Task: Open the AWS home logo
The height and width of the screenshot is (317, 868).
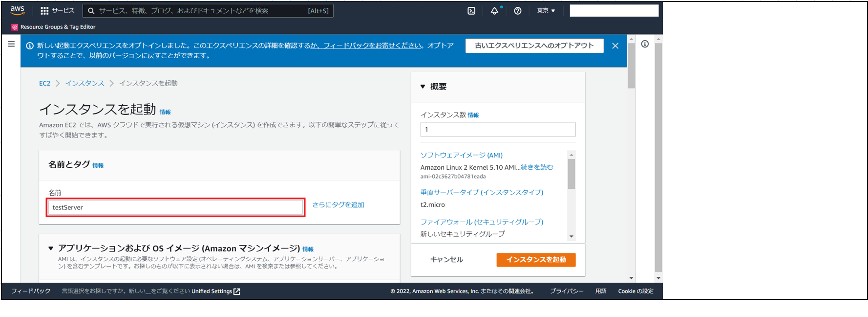Action: (x=18, y=10)
